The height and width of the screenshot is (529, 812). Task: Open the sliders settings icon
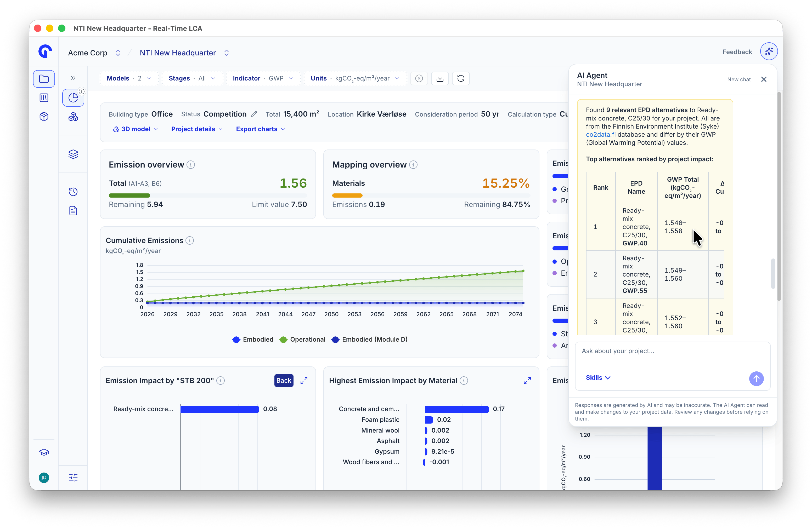pyautogui.click(x=73, y=478)
